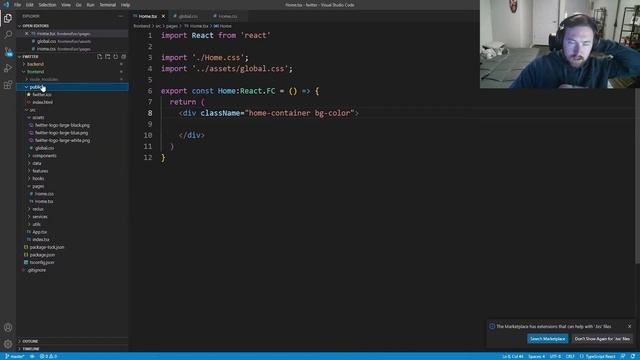Screen dimensions: 640x360
Task: Click CRLF line ending in status bar
Action: coord(570,356)
